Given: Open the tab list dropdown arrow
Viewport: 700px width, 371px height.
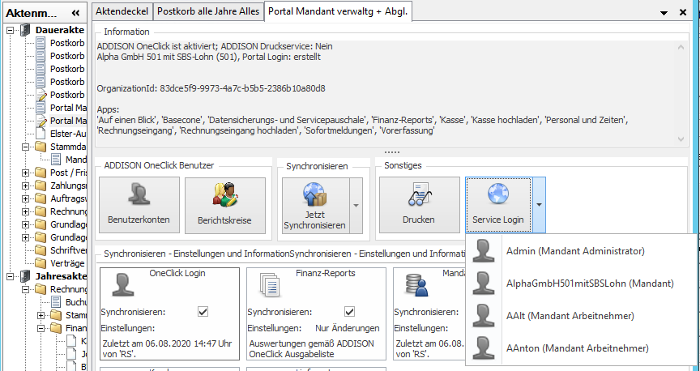Looking at the screenshot, I should tap(664, 13).
